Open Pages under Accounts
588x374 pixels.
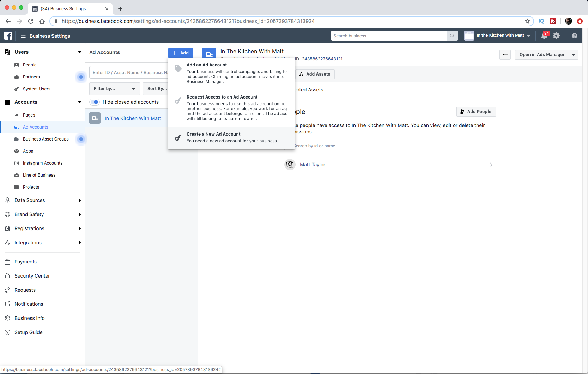click(x=29, y=115)
